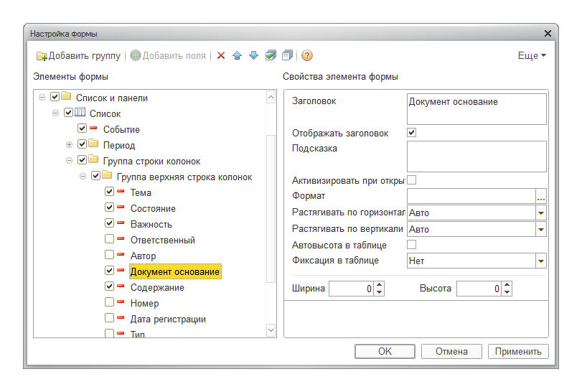Move element down with blue arrow
The height and width of the screenshot is (392, 582).
pos(253,56)
